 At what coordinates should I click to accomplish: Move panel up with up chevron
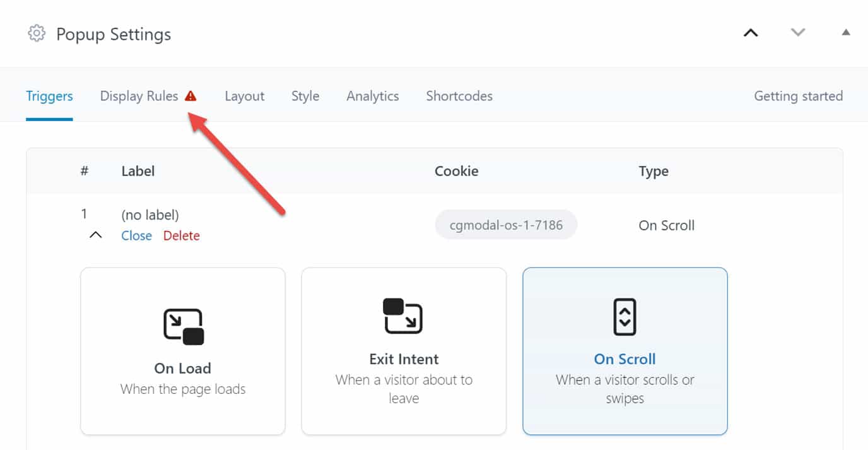tap(751, 33)
